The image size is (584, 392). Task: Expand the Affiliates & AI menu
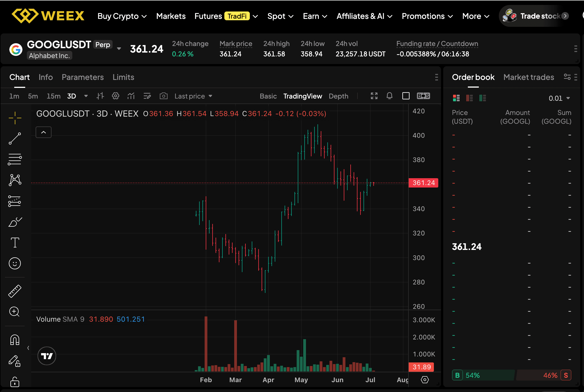pyautogui.click(x=365, y=16)
